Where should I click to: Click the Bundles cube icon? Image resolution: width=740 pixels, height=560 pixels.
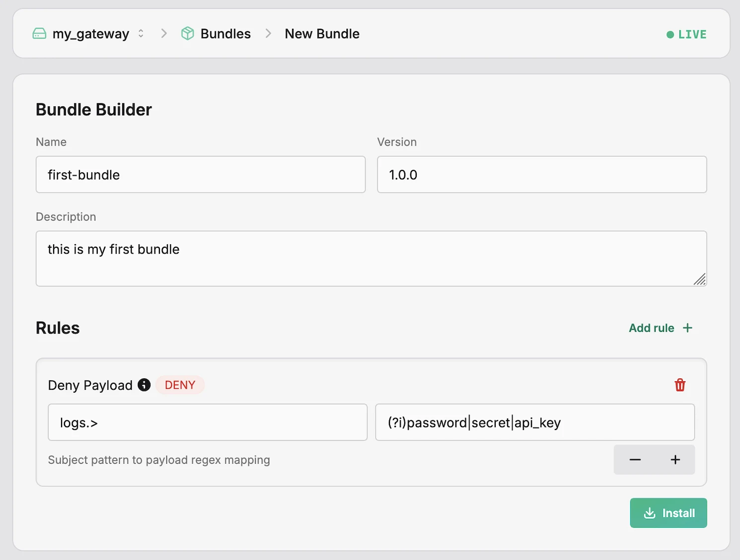point(188,33)
